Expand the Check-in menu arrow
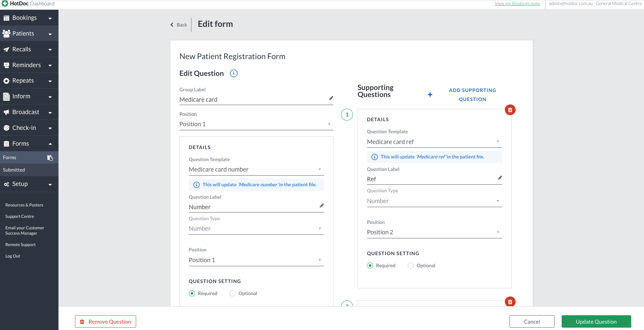The height and width of the screenshot is (330, 644). 50,128
